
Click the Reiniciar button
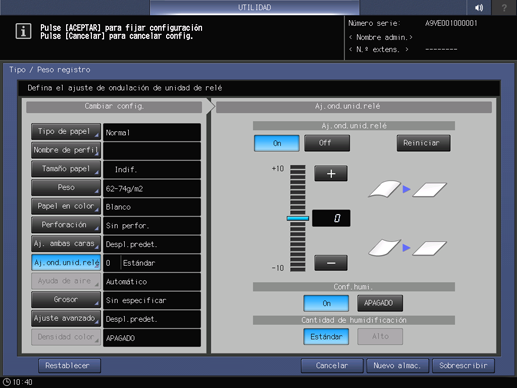pos(423,143)
